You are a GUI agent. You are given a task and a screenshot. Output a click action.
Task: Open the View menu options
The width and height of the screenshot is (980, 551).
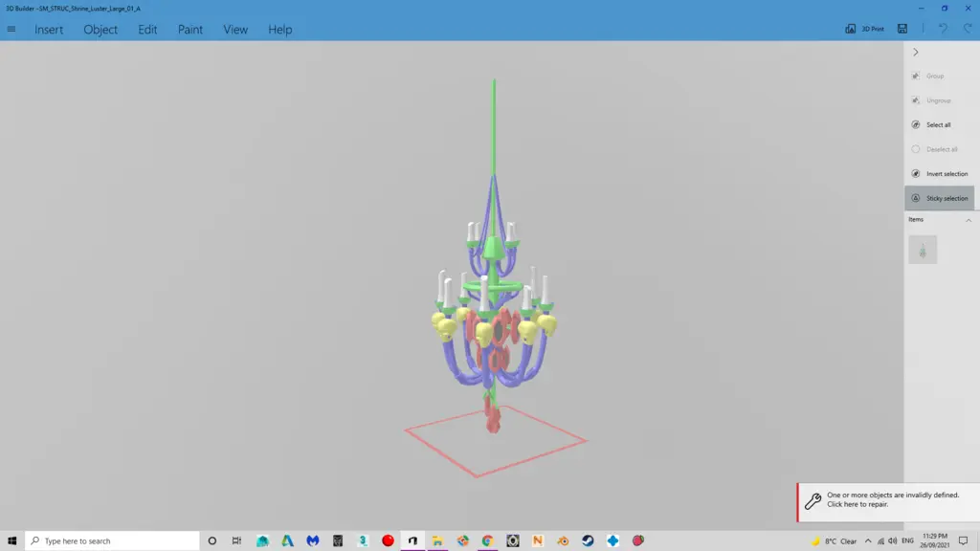click(x=234, y=30)
